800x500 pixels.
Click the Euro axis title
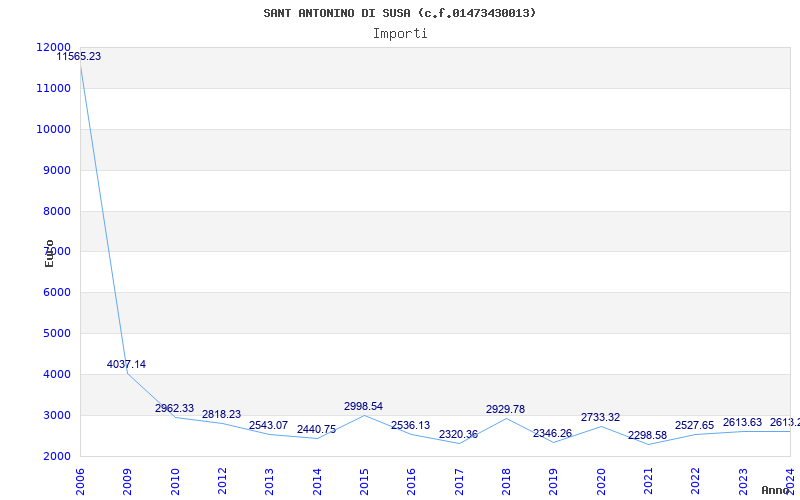[x=49, y=254]
